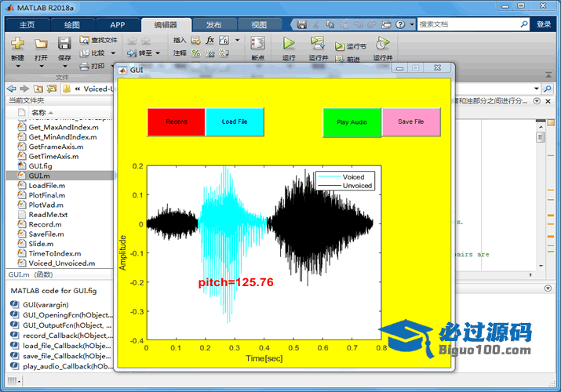The width and height of the screenshot is (561, 392).
Task: Click 查找文件 (Find Files) in the toolstrip
Action: tap(99, 40)
